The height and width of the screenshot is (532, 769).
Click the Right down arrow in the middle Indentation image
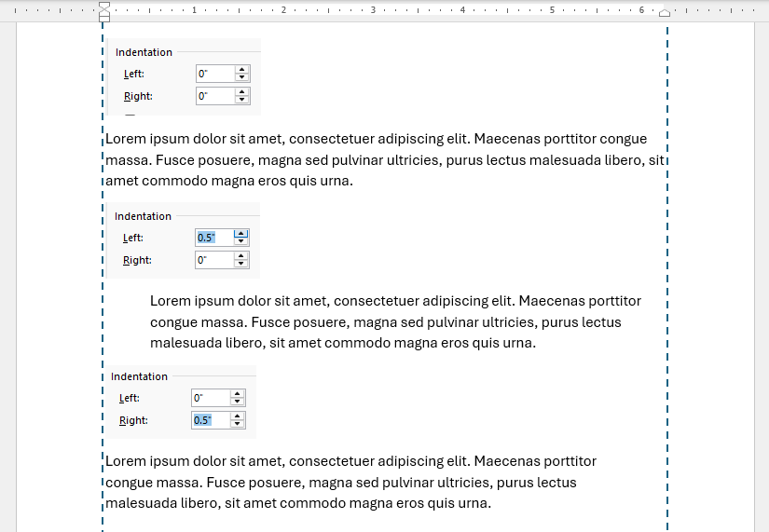(x=240, y=264)
